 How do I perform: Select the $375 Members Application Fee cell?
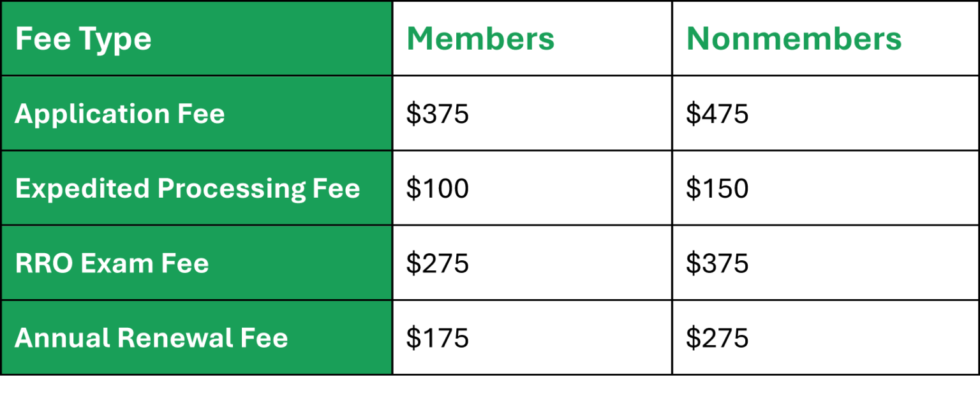pos(438,114)
